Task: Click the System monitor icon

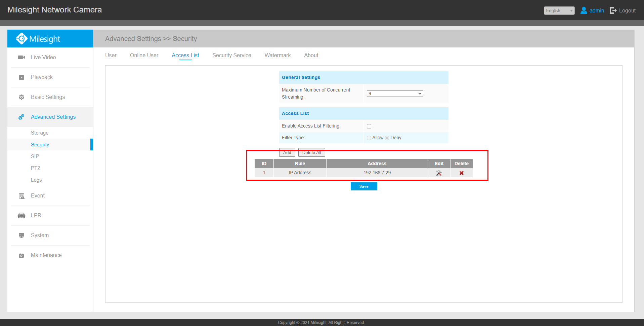Action: [x=22, y=236]
